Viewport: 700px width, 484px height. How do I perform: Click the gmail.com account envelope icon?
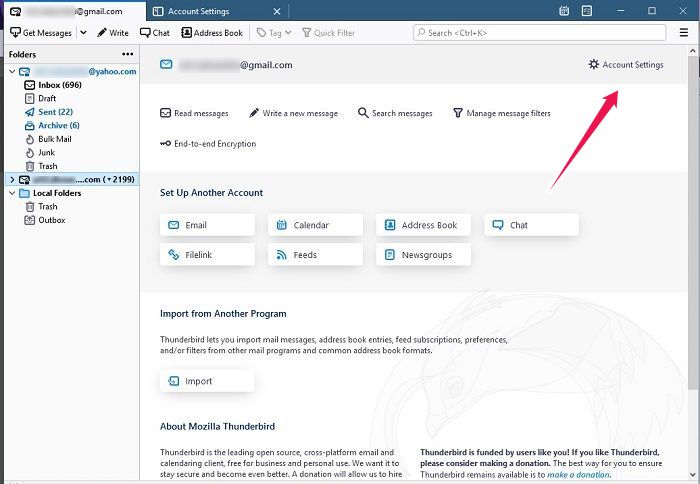(x=166, y=64)
